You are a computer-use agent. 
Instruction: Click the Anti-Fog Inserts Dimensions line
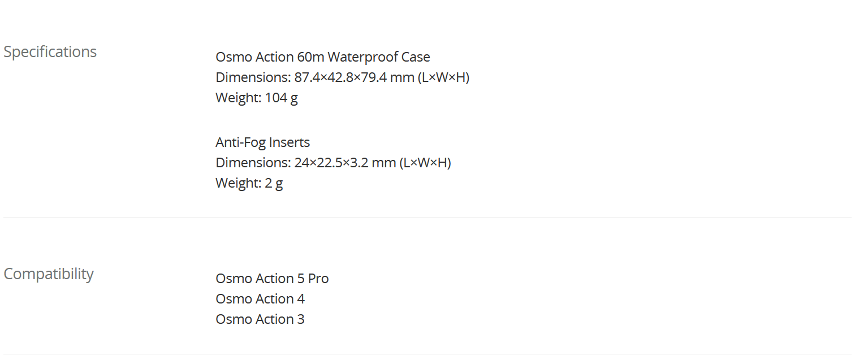(x=334, y=163)
